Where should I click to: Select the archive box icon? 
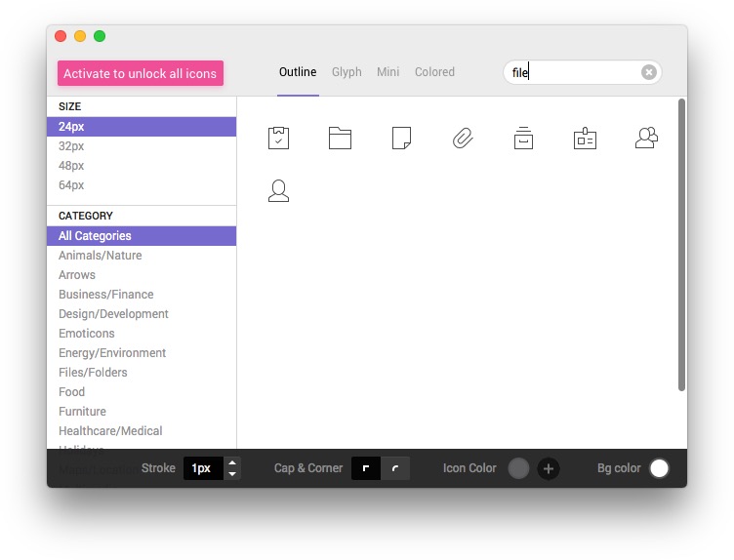tap(523, 138)
